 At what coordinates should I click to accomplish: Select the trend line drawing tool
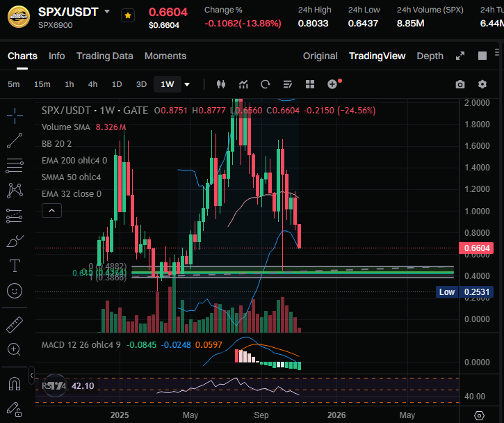(x=15, y=141)
